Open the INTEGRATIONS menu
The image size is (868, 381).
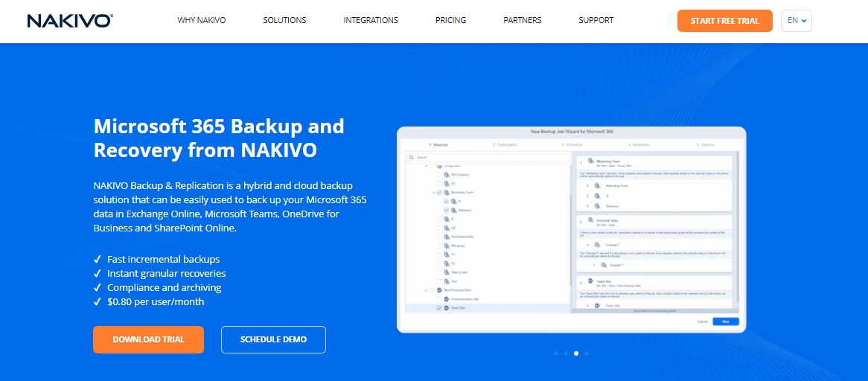(x=371, y=20)
